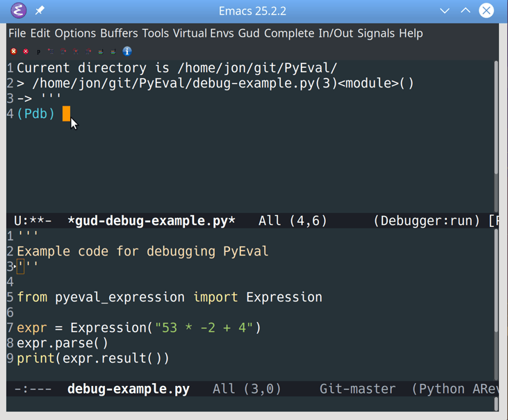This screenshot has width=508, height=420.
Task: Open the In/Out menu
Action: pos(336,33)
